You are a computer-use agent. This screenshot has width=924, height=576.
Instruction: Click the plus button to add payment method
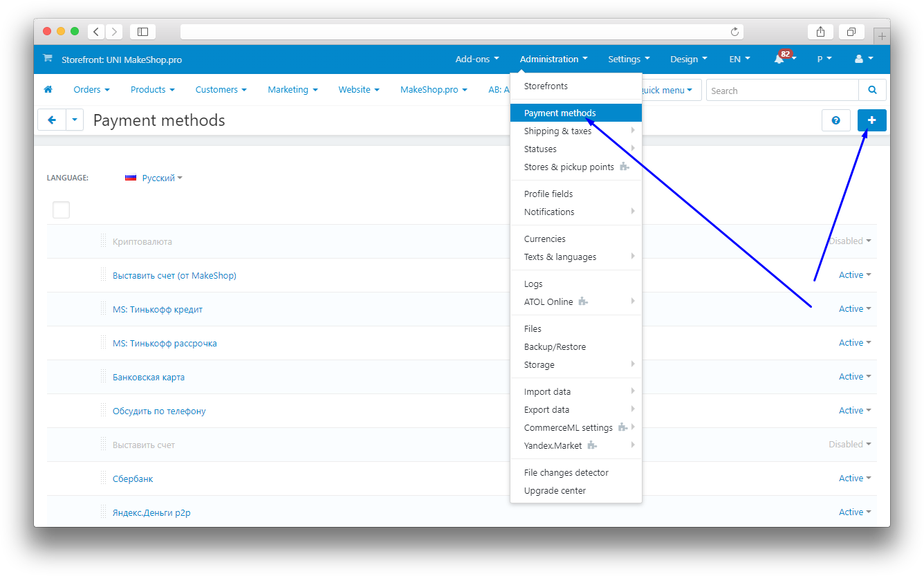point(871,120)
